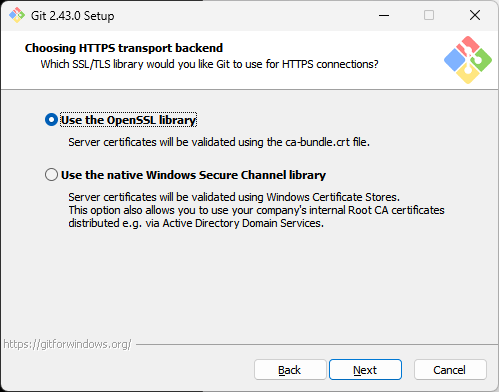The height and width of the screenshot is (392, 499).
Task: Click the 'Which SSL/TLS library' question text
Action: pyautogui.click(x=209, y=64)
